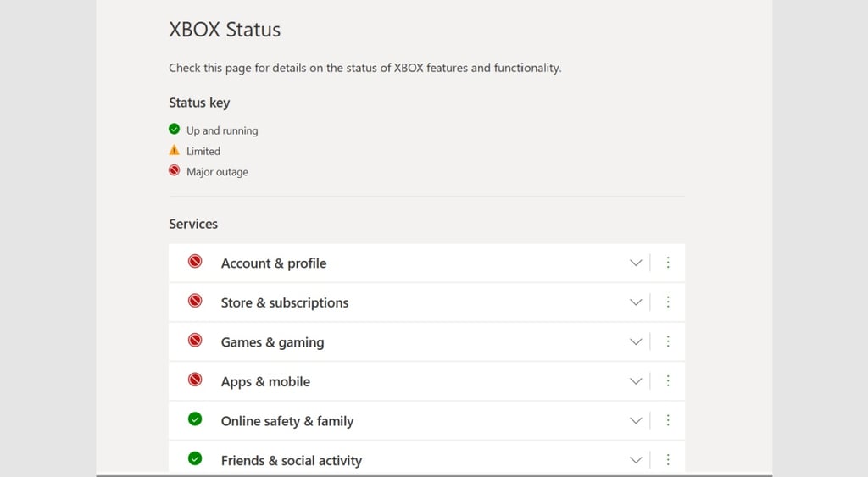Open three-dot menu for Games & gaming
Viewport: 868px width, 477px height.
tap(668, 341)
